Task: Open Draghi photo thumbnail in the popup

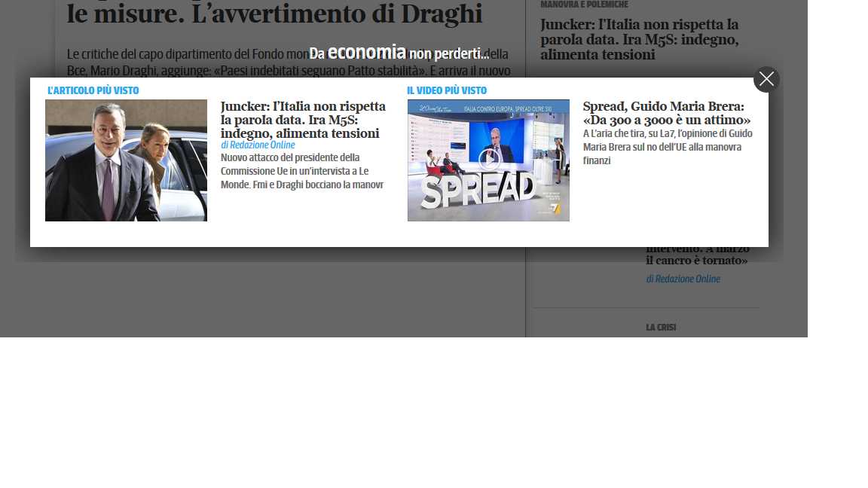Action: click(127, 160)
